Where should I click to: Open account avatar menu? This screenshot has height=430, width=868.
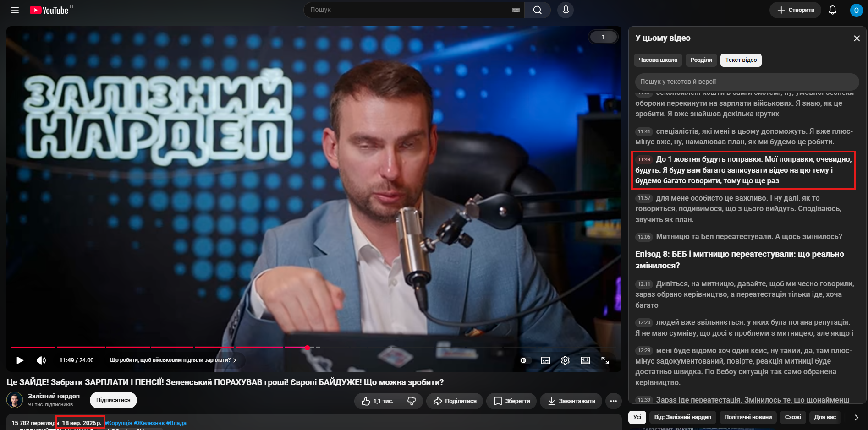(x=856, y=10)
